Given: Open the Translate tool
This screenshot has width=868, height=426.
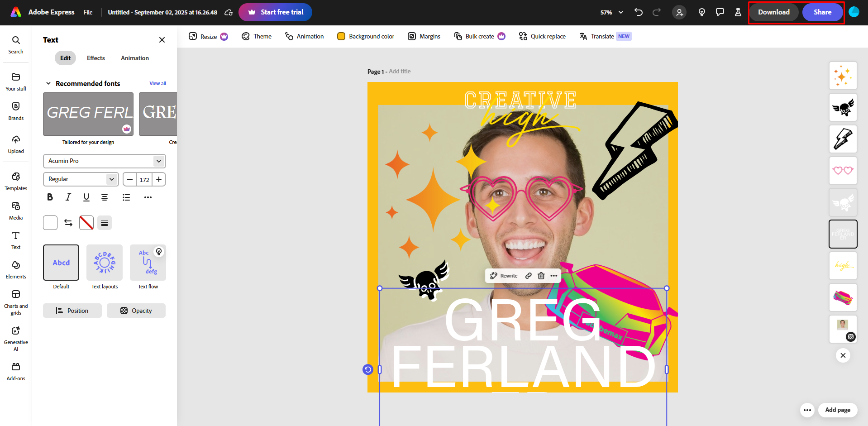Looking at the screenshot, I should click(x=605, y=36).
